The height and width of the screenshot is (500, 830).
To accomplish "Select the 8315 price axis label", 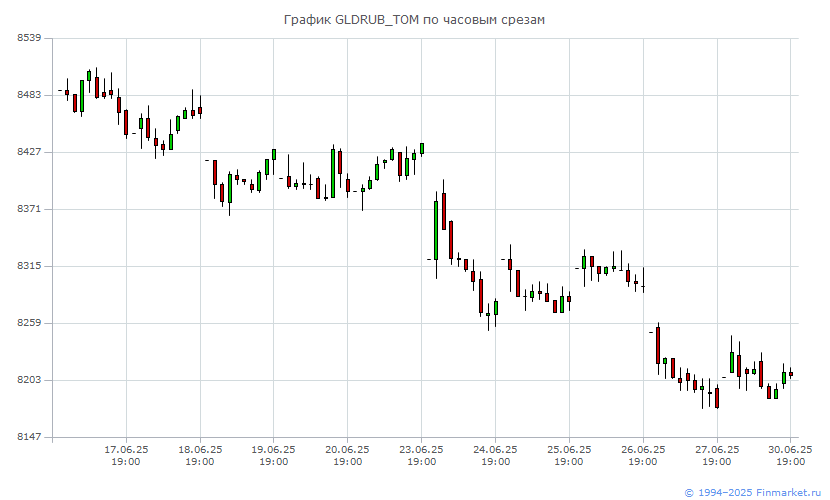I will pyautogui.click(x=29, y=266).
